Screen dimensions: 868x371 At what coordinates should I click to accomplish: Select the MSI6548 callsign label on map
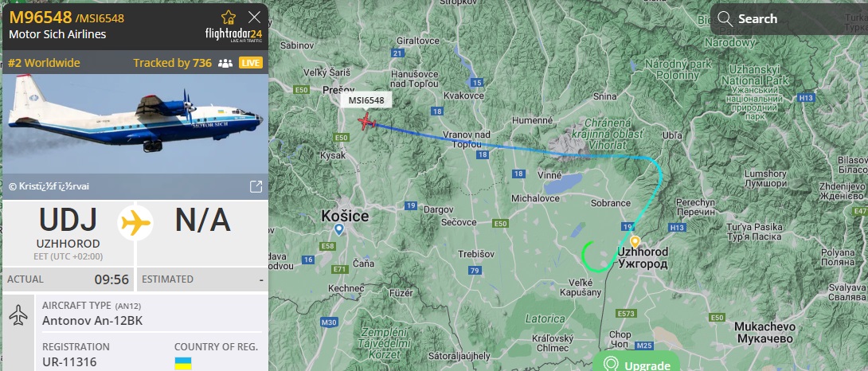(x=366, y=100)
